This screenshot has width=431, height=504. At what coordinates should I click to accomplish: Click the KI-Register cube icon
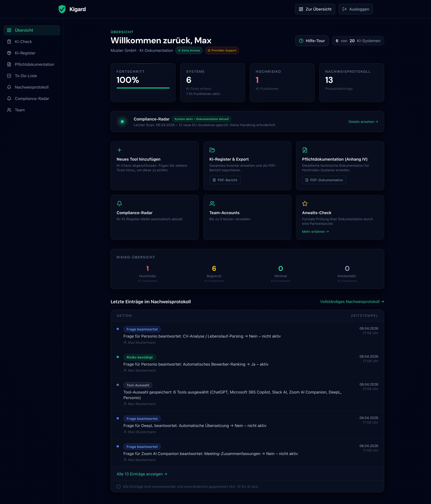(x=9, y=53)
